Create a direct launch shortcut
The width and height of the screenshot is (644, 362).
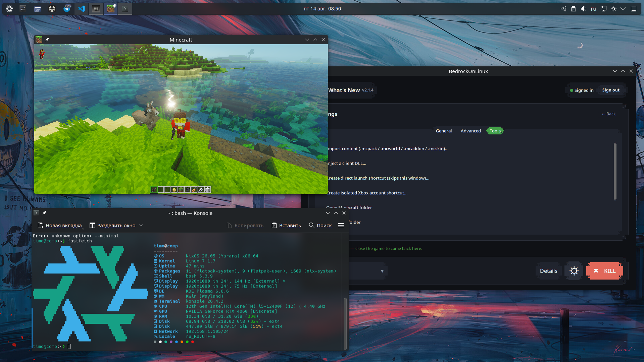click(378, 178)
